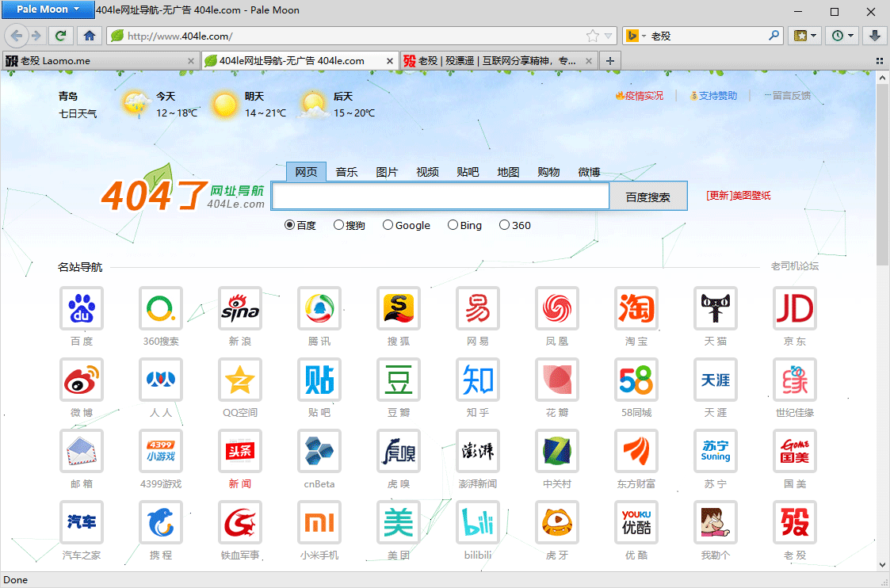Screen dimensions: 890x588
Task: Open the JD (京东) site icon
Action: point(795,308)
